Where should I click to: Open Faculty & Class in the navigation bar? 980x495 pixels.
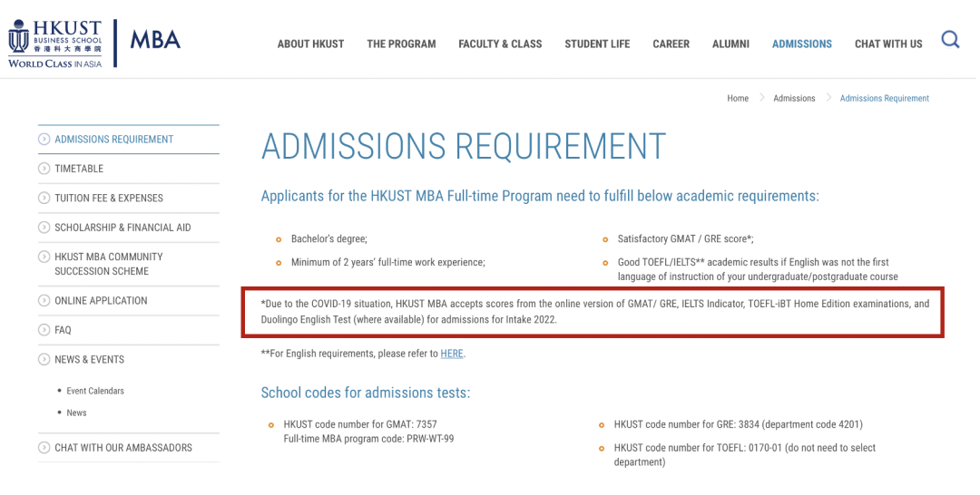500,44
